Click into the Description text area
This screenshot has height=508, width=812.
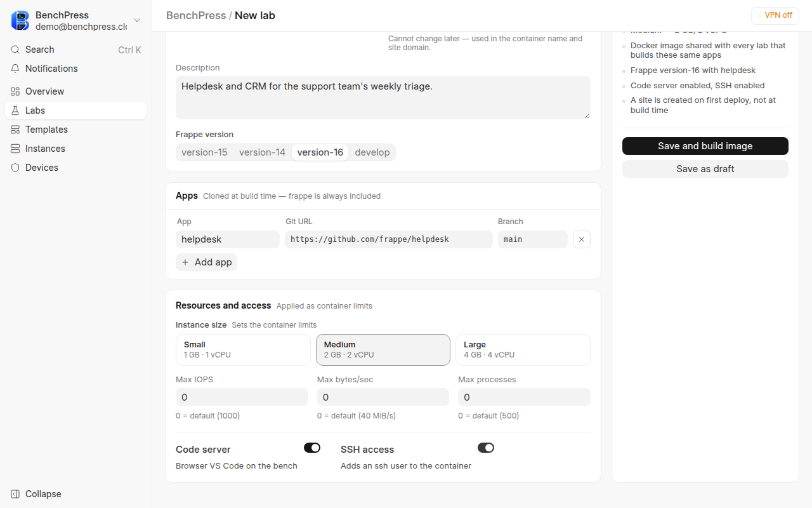click(383, 98)
